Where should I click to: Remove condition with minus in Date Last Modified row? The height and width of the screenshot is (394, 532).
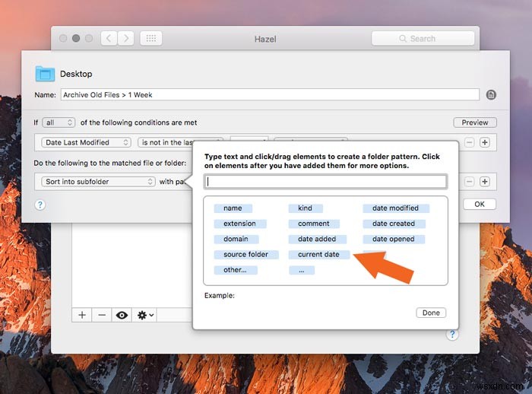click(x=469, y=142)
